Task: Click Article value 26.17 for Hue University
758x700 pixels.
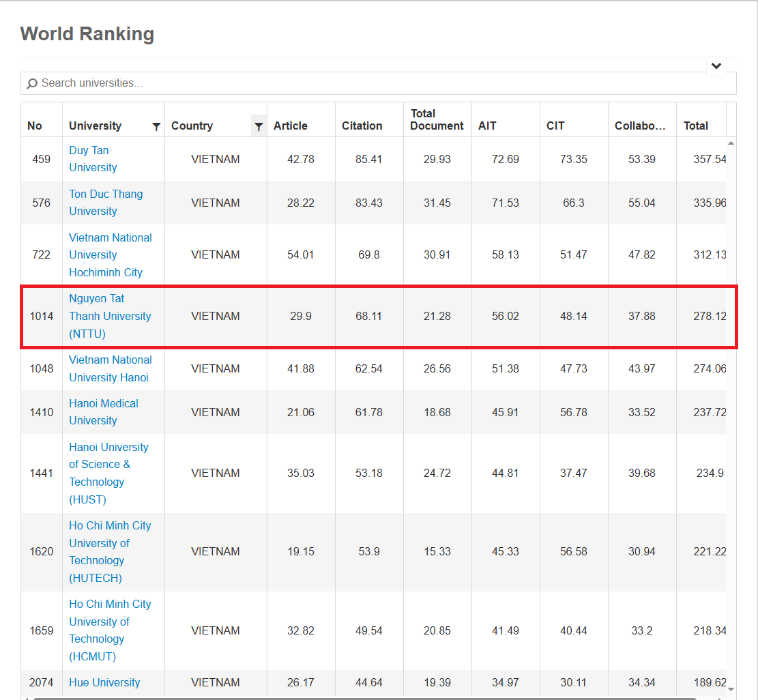Action: point(301,682)
